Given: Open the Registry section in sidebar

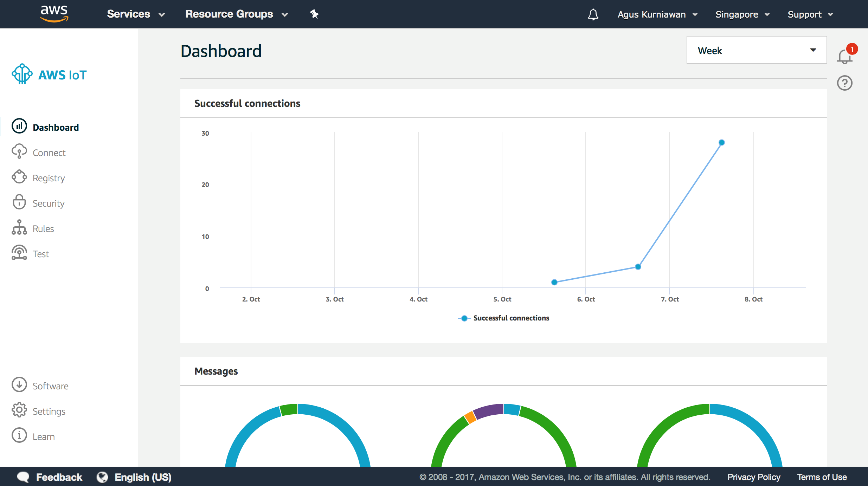Looking at the screenshot, I should point(49,178).
